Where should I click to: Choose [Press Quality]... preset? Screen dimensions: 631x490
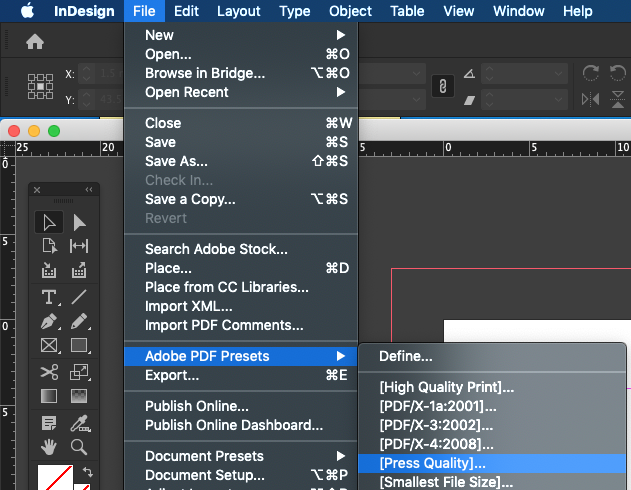(x=433, y=463)
